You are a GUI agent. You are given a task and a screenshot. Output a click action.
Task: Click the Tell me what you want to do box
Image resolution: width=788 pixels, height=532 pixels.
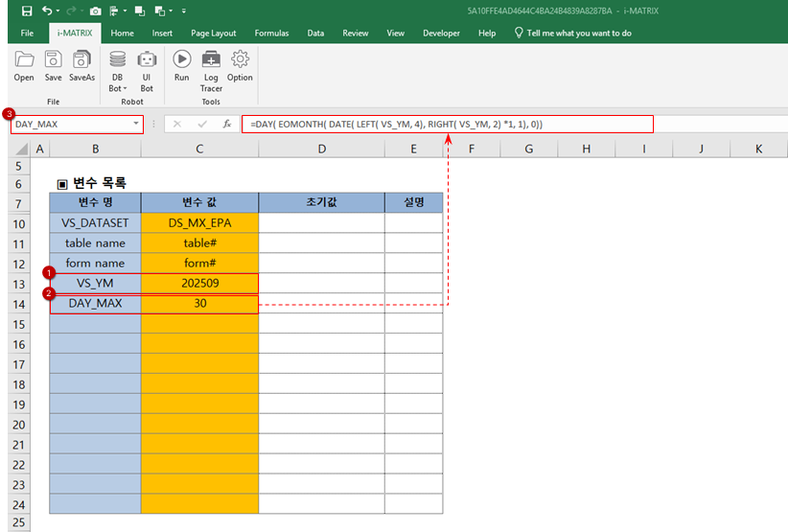click(572, 33)
